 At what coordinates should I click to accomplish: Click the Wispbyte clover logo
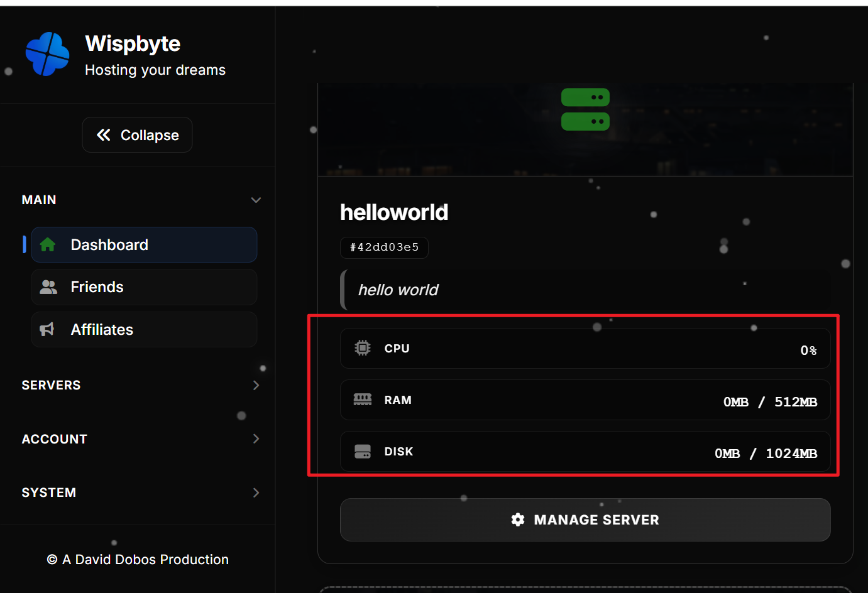point(47,54)
